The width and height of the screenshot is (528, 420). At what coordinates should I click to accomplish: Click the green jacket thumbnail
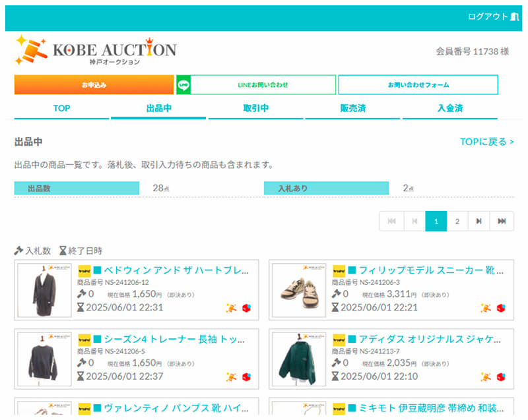(299, 359)
